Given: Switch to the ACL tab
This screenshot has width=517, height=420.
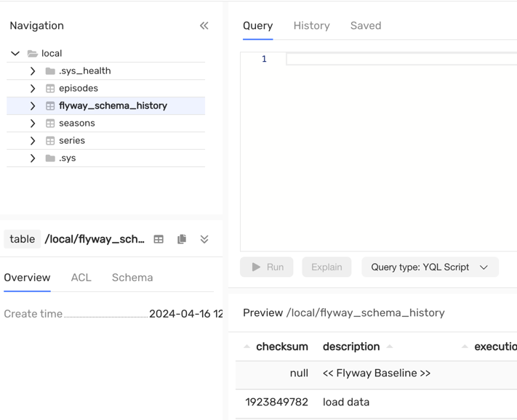Looking at the screenshot, I should pos(81,278).
